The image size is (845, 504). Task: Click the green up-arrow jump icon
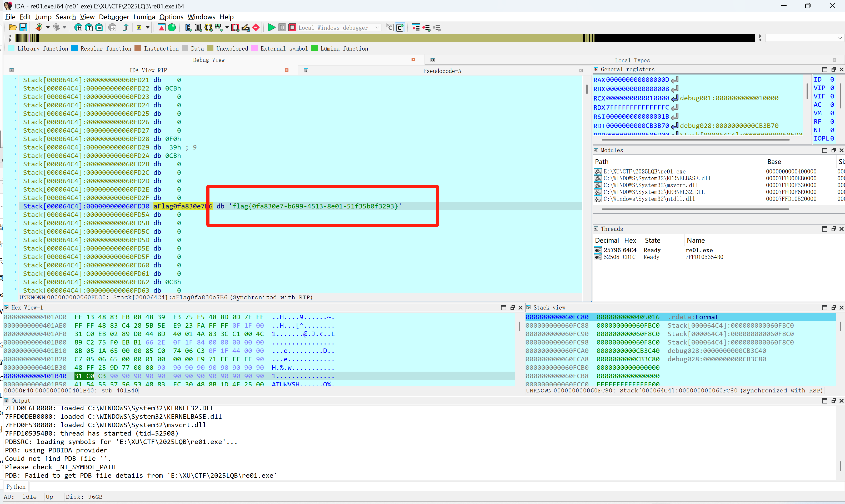[x=126, y=28]
